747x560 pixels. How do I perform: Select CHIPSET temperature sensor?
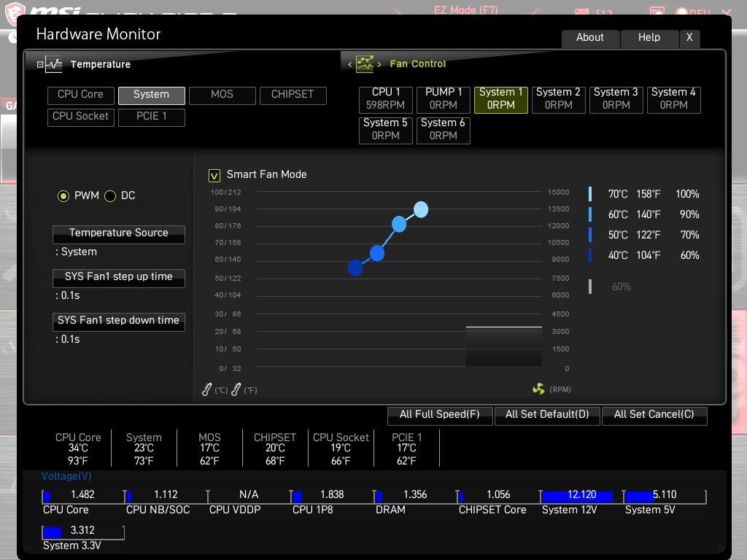[293, 95]
